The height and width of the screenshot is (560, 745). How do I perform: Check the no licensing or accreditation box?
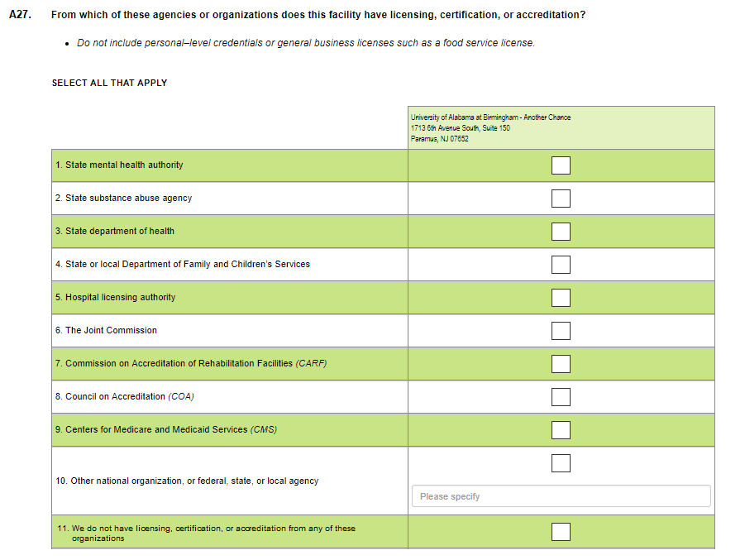click(x=561, y=531)
